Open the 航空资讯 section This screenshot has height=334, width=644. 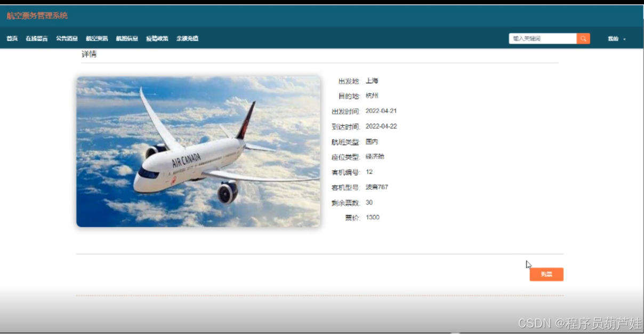[x=96, y=38]
